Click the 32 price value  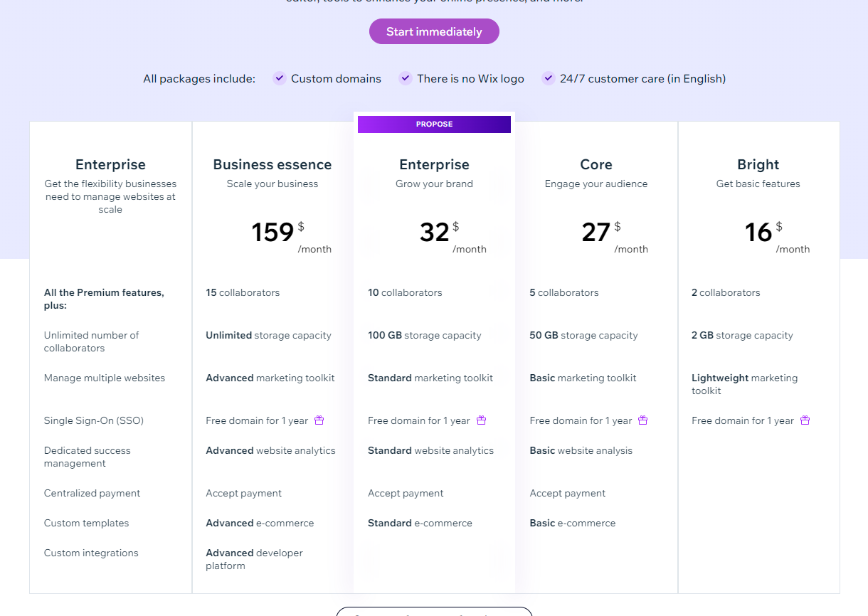[x=435, y=233]
